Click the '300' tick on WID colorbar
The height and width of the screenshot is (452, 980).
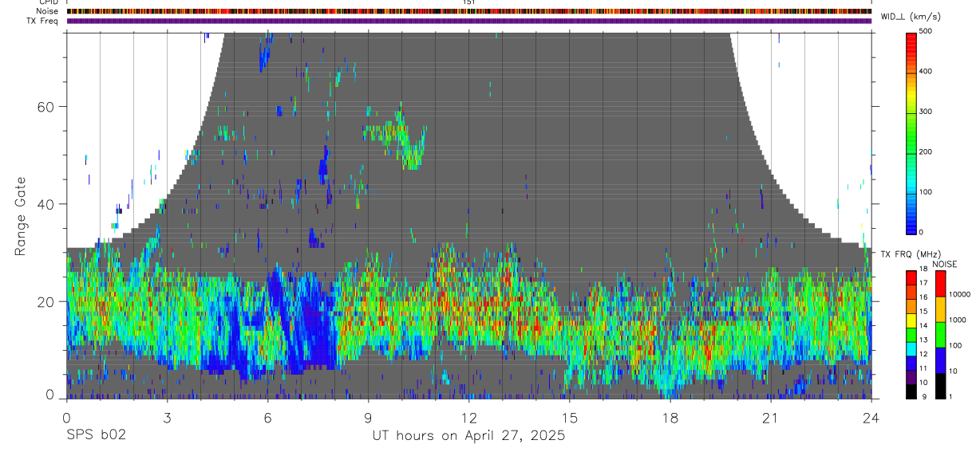[x=926, y=112]
